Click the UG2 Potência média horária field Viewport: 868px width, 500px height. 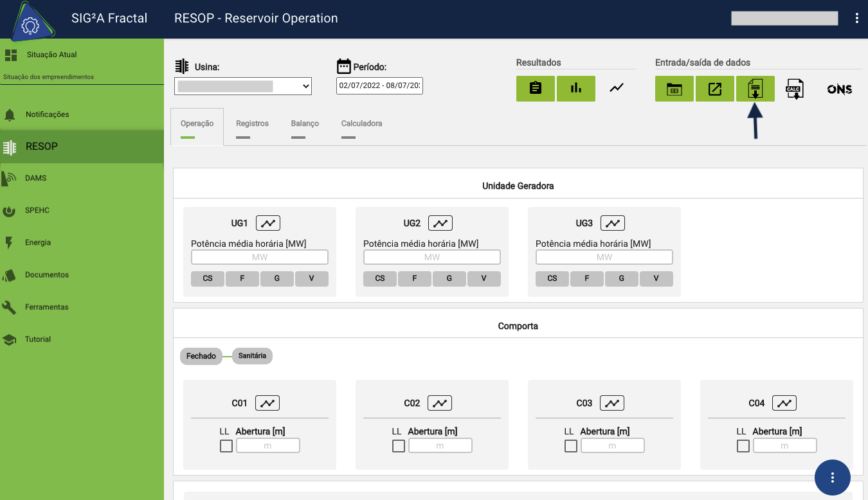point(431,257)
